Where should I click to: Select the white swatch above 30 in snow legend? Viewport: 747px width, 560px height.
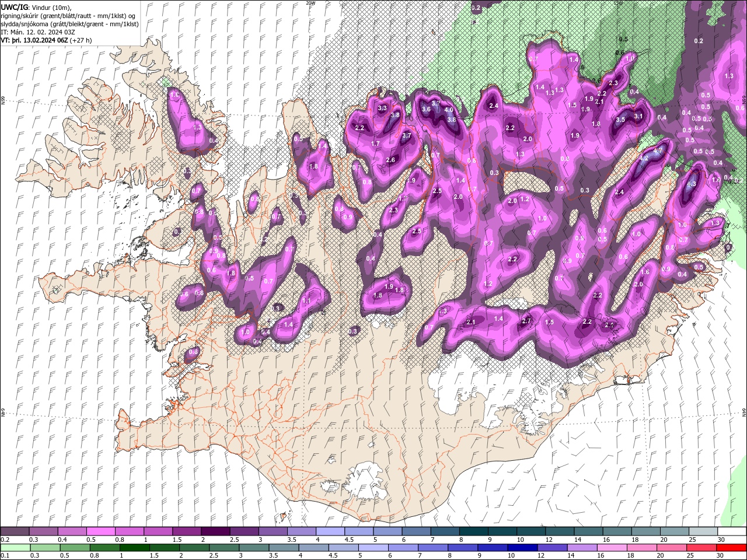732,531
